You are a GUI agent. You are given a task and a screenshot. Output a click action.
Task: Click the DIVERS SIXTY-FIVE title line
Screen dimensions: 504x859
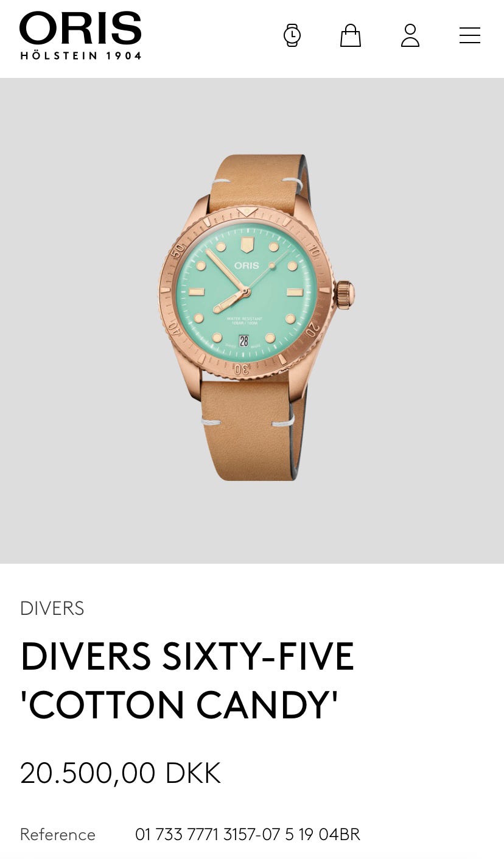click(x=187, y=656)
